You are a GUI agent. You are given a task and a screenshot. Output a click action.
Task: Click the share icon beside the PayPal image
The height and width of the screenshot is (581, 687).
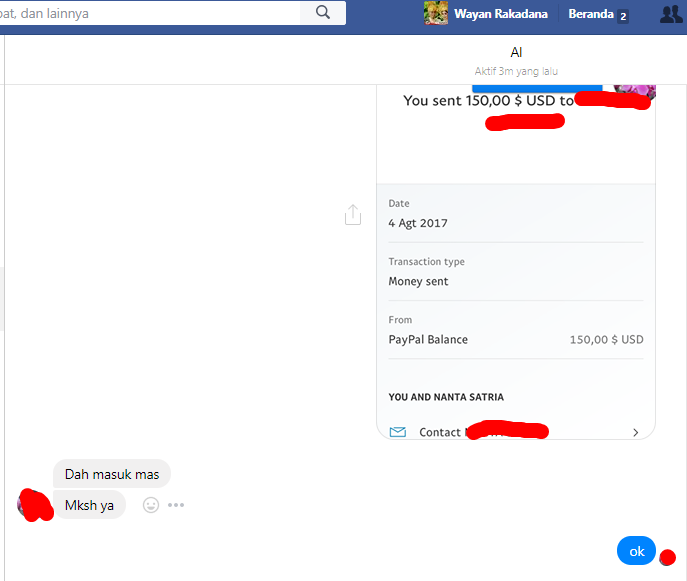tap(353, 215)
